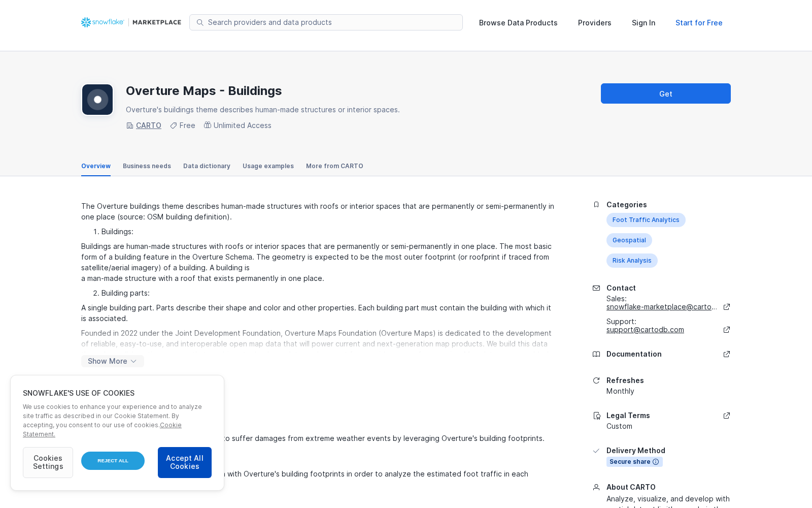Click the Overture Maps product logo

click(x=97, y=100)
